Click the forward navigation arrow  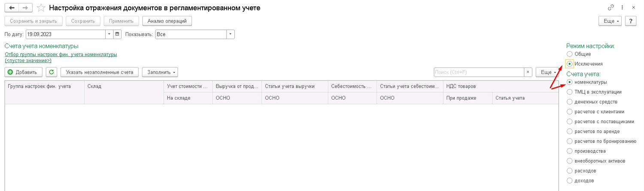[25, 8]
